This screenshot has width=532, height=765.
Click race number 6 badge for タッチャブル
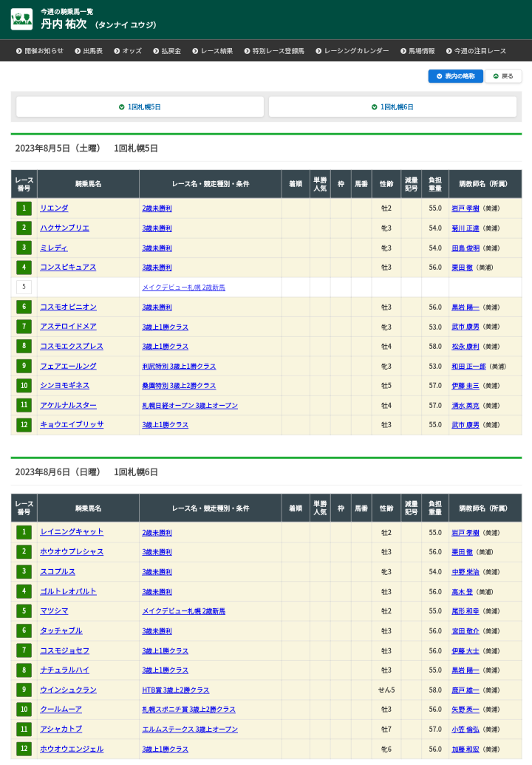[x=24, y=630]
